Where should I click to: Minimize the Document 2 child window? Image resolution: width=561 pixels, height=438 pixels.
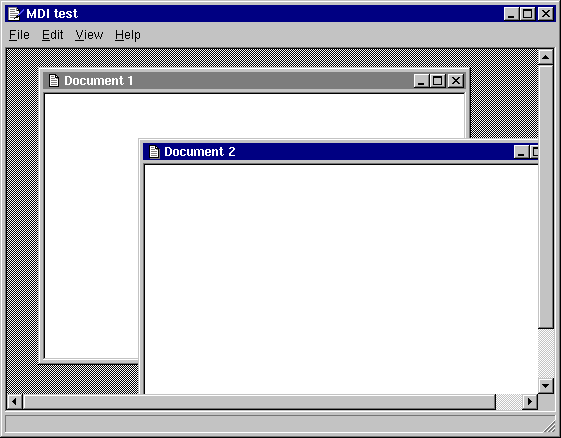tap(521, 152)
